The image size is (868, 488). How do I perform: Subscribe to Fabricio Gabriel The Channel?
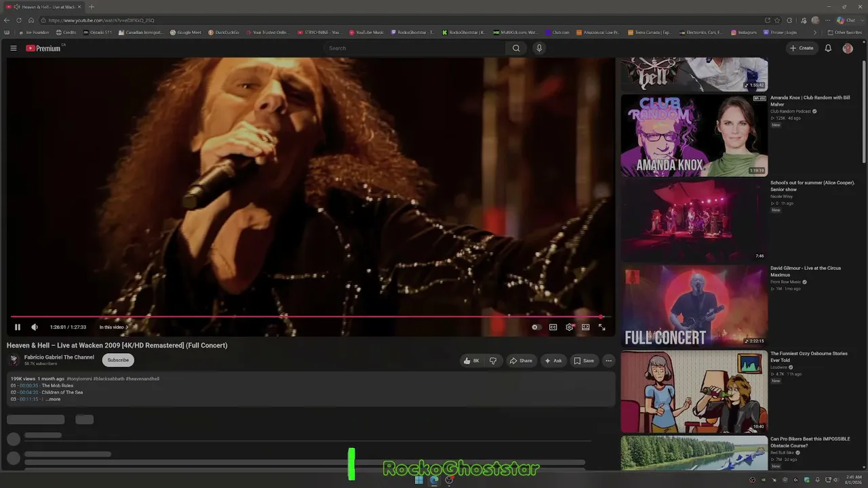(118, 360)
